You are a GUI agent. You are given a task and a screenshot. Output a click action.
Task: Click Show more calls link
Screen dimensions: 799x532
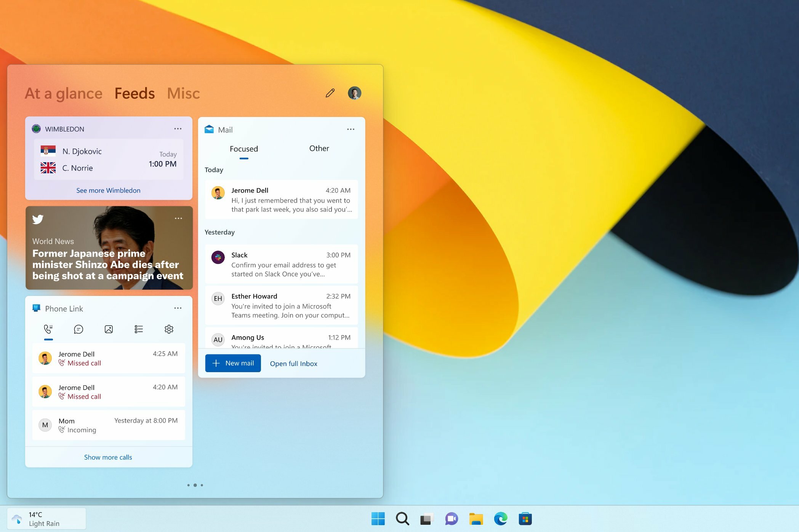(x=108, y=457)
